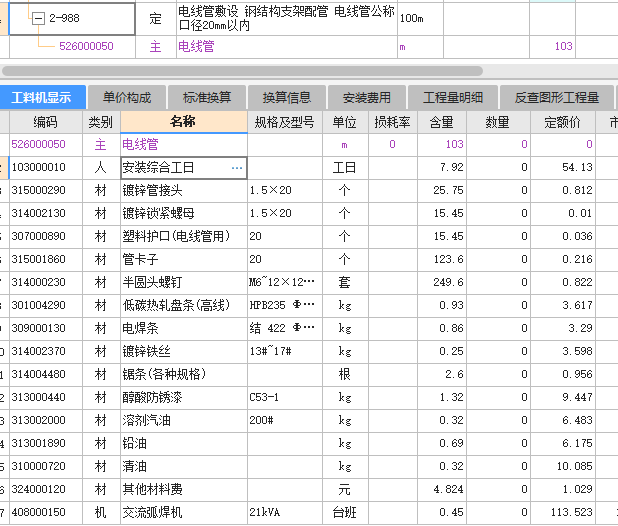
Task: Click the 编码 column header
Action: 46,122
